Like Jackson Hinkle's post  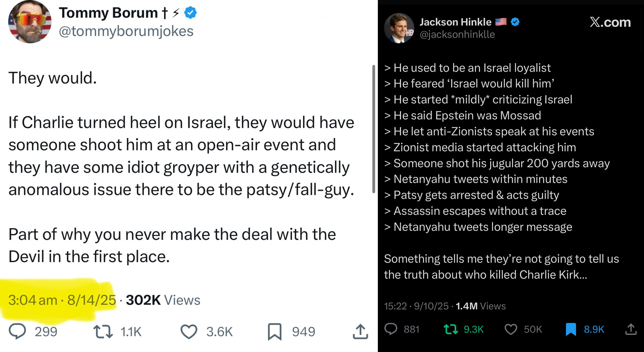510,329
